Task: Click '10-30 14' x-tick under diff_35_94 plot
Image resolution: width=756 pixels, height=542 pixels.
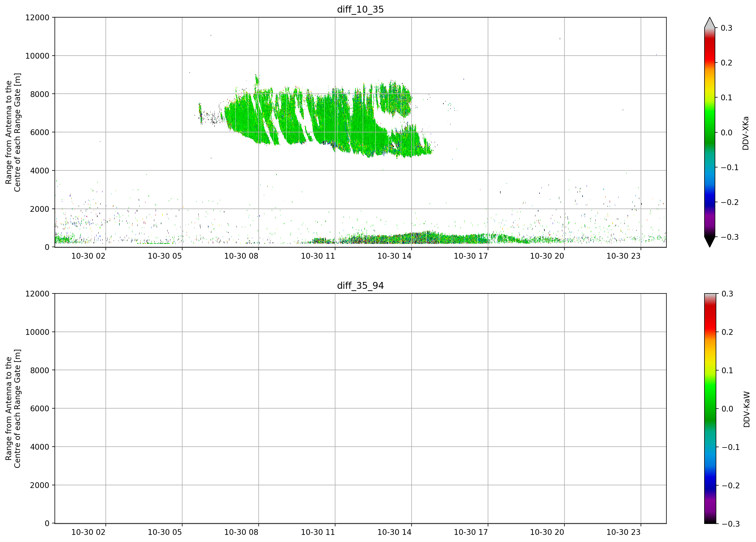Action: (394, 532)
